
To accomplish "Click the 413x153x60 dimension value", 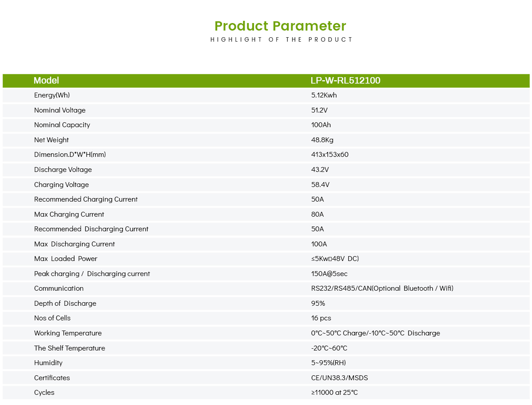I will (330, 155).
